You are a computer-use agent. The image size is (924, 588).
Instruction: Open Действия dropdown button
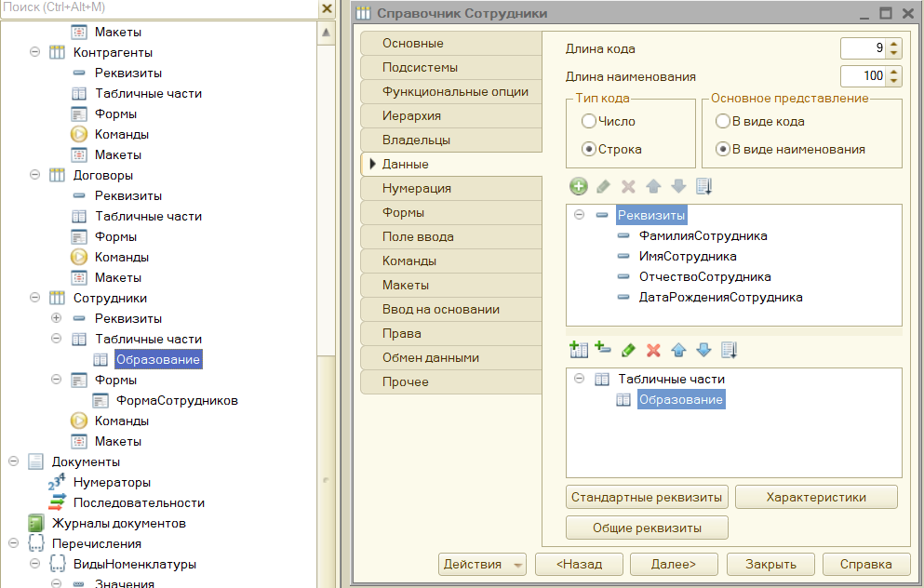click(x=482, y=564)
